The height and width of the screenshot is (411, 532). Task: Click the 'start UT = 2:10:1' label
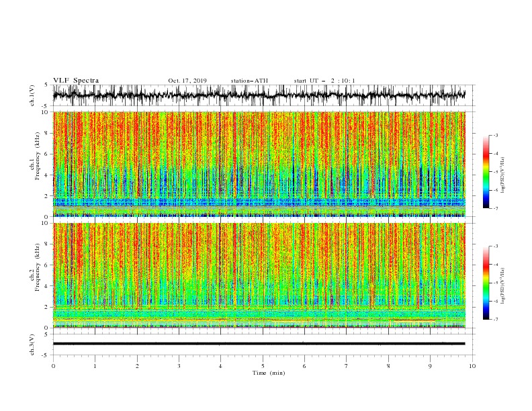pos(324,81)
